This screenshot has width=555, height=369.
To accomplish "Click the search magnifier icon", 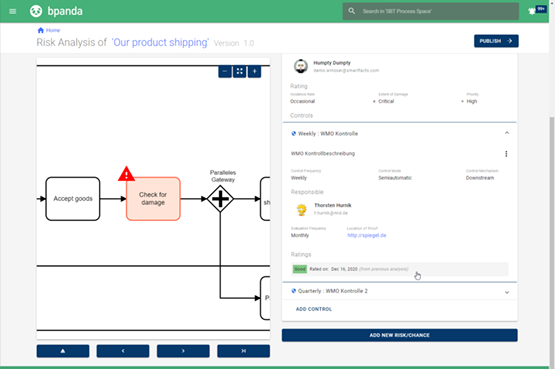I will [x=351, y=11].
